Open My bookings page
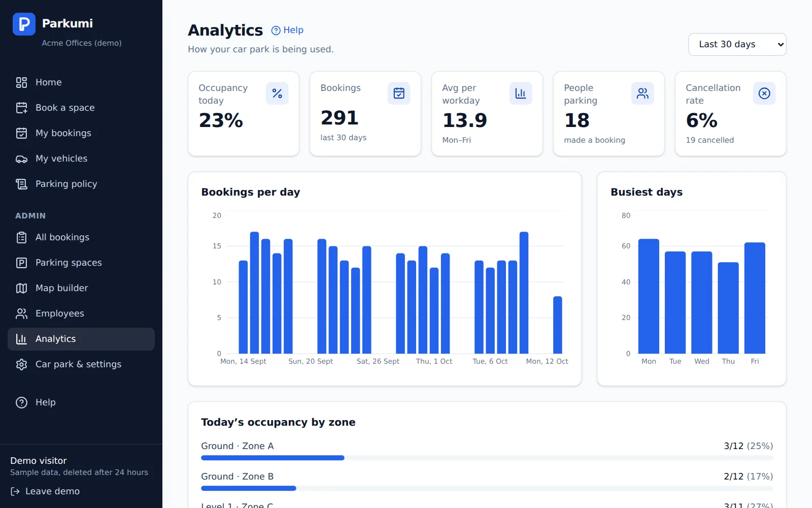The height and width of the screenshot is (508, 812). [81, 133]
